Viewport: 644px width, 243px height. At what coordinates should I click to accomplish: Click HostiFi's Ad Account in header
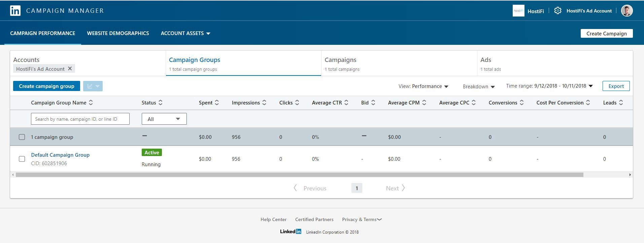(x=589, y=11)
